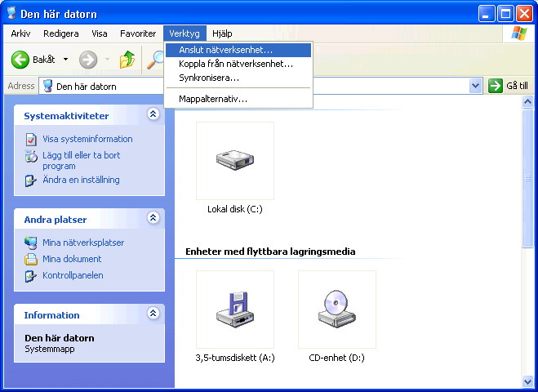Open Lokal disk (C:) drive icon
Image resolution: width=538 pixels, height=392 pixels.
coord(234,161)
